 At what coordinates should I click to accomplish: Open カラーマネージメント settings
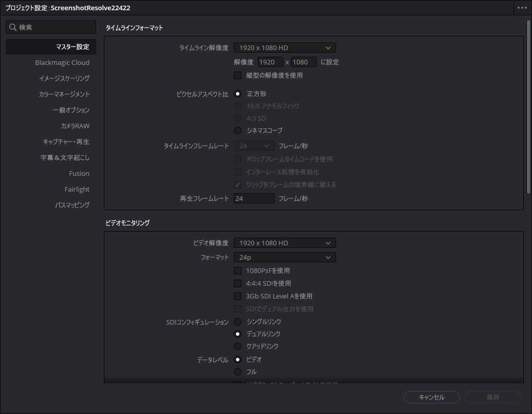[x=64, y=94]
